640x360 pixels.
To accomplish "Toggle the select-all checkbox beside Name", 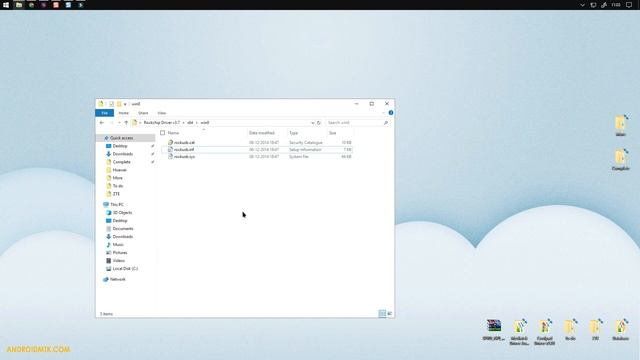I will coord(162,133).
